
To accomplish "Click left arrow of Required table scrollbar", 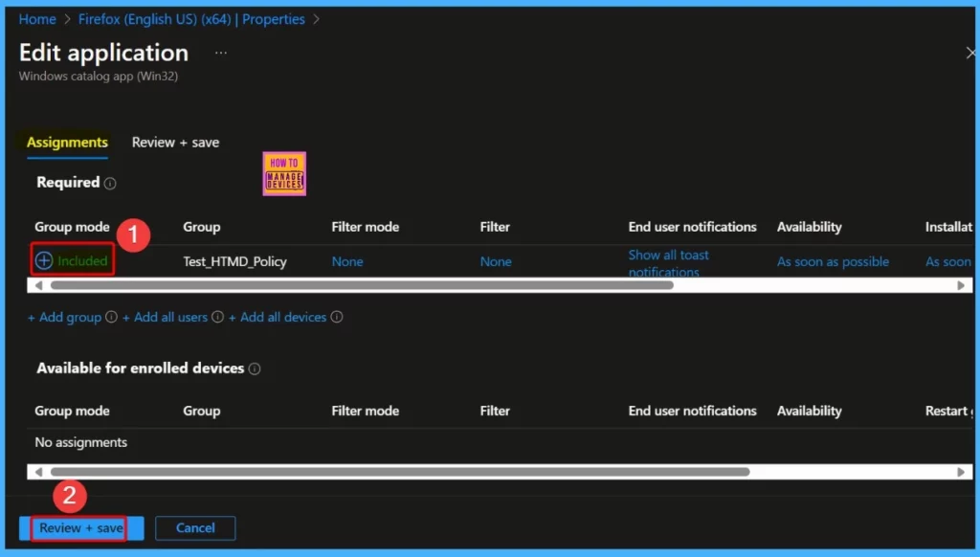I will click(38, 286).
